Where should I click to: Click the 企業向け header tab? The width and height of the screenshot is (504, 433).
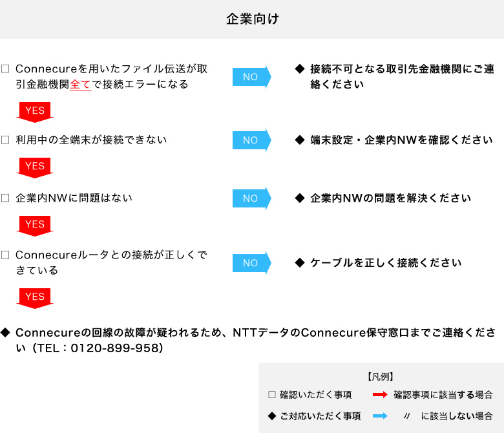click(252, 19)
